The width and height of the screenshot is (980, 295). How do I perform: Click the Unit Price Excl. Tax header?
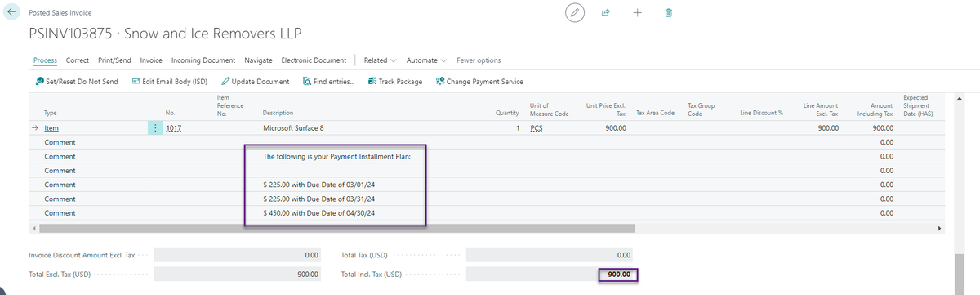point(606,110)
